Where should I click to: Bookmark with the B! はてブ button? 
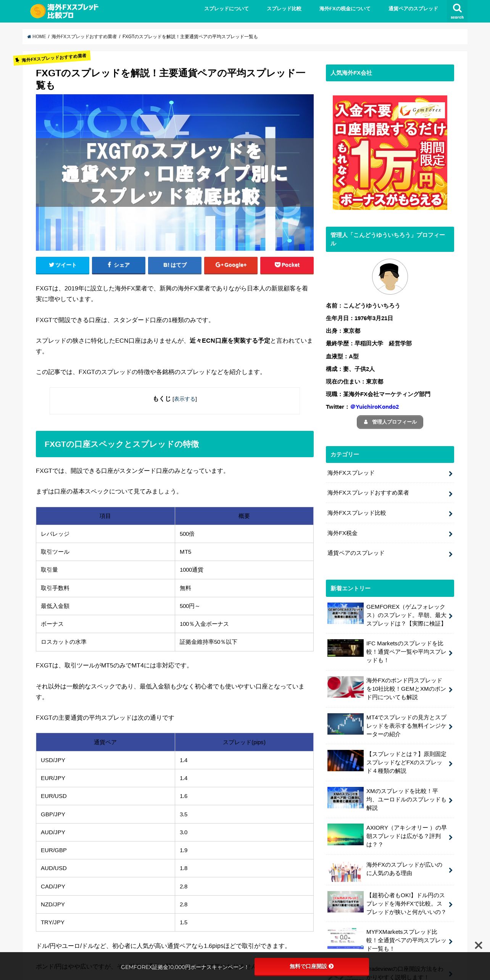click(175, 265)
